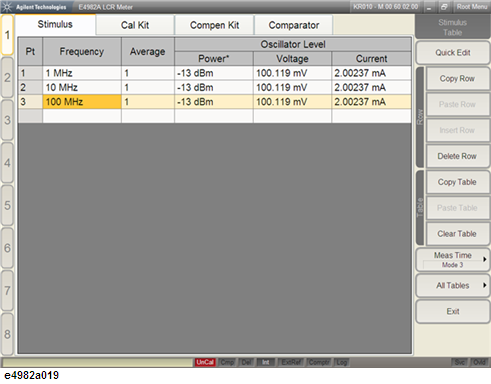Click the Pt column header
Viewport: 491px width, 384px height.
click(x=30, y=52)
